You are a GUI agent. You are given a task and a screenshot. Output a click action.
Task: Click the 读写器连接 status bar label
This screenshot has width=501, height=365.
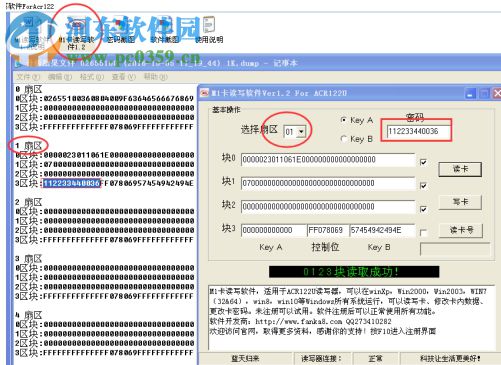(321, 359)
